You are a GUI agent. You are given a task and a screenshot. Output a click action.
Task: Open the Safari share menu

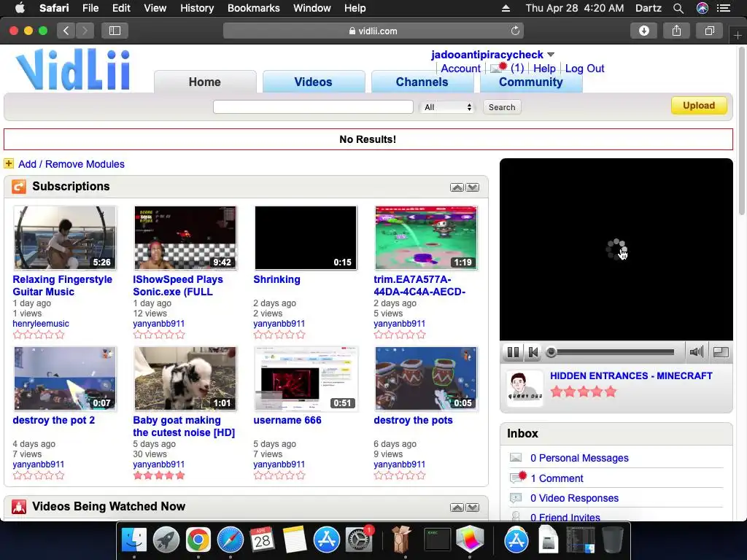point(676,31)
